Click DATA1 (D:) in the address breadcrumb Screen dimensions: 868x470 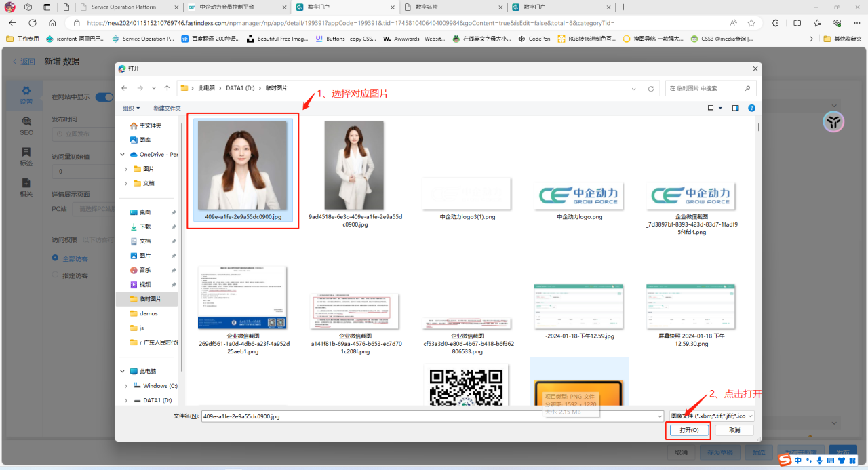coord(240,88)
